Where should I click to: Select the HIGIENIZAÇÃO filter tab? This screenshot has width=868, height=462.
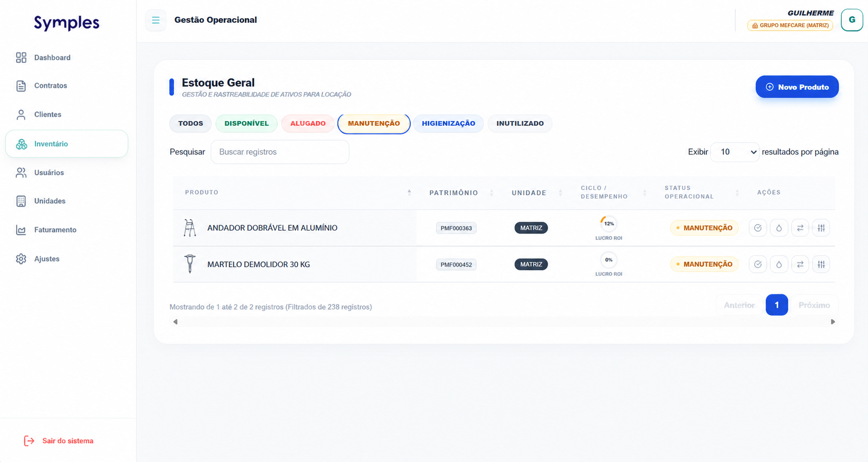click(449, 124)
